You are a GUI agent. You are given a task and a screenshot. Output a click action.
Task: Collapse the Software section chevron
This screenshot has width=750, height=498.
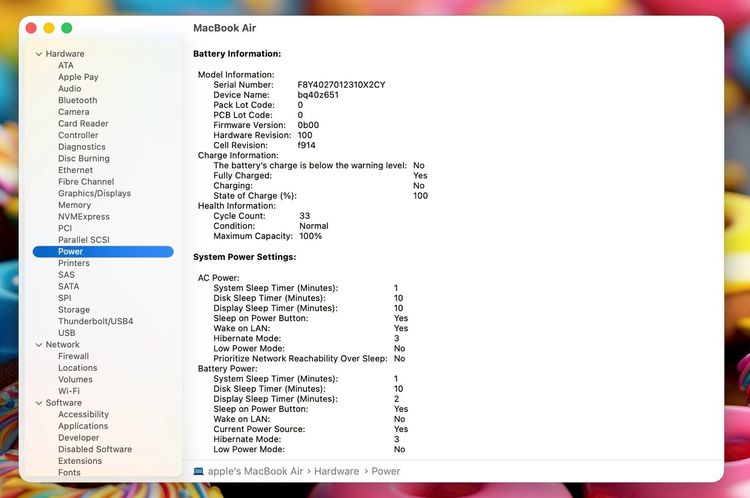point(39,403)
